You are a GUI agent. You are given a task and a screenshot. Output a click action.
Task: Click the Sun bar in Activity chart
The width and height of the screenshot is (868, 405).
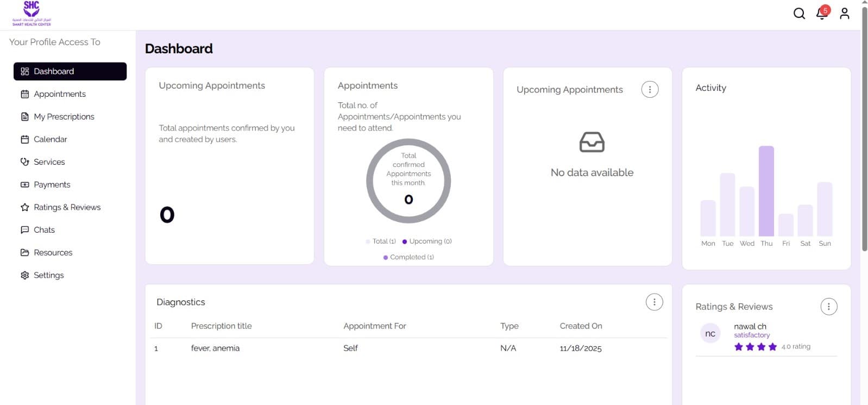(x=825, y=209)
